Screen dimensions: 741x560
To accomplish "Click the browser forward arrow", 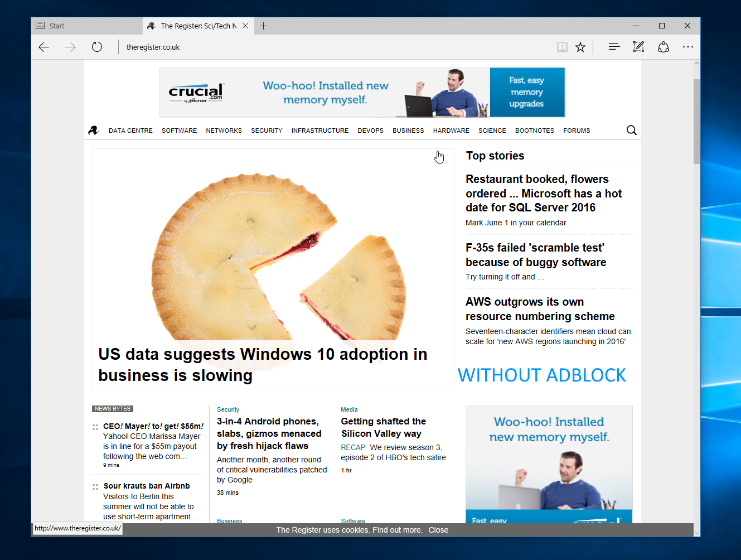I will [70, 47].
